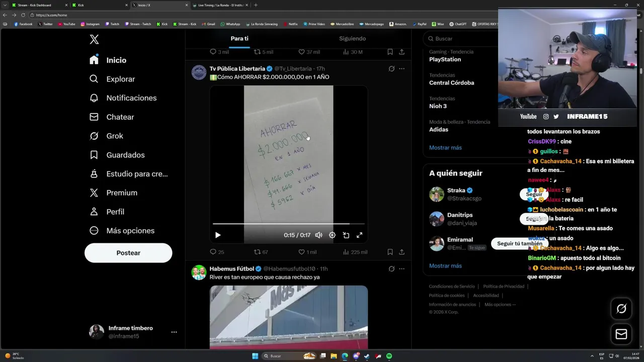644x362 pixels.
Task: Open Chatear messages in sidebar
Action: (x=112, y=117)
